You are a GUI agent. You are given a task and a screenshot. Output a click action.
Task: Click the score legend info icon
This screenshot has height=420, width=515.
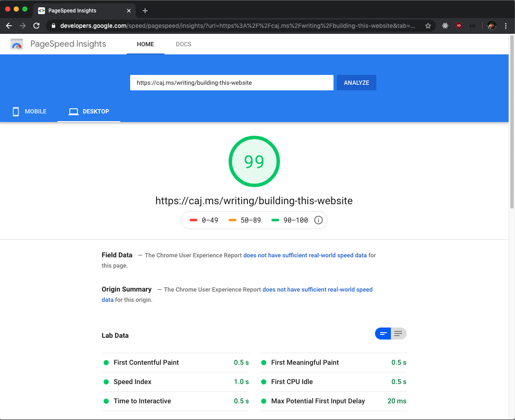click(319, 220)
